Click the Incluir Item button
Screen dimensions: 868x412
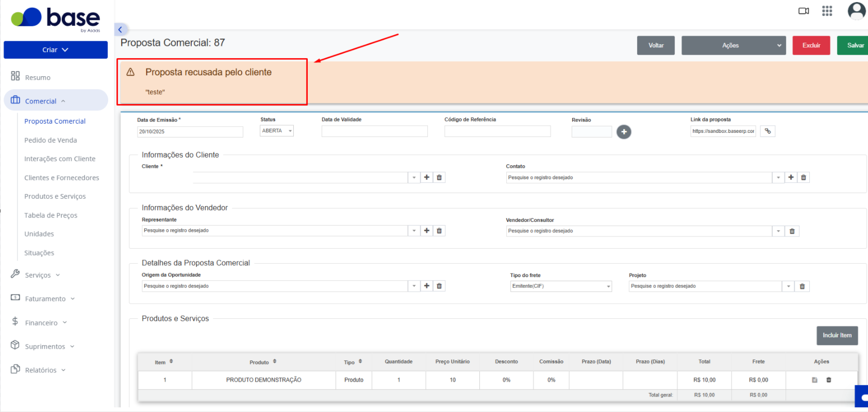(x=837, y=335)
